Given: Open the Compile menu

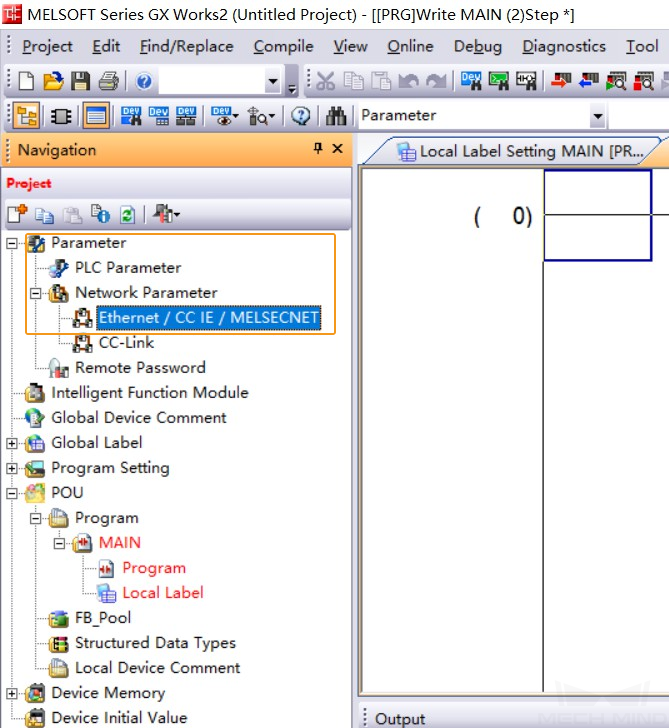Looking at the screenshot, I should coord(283,46).
